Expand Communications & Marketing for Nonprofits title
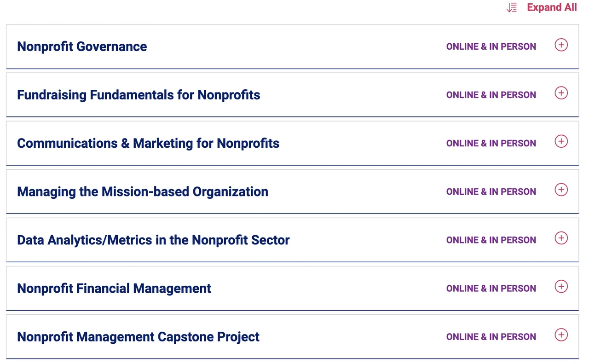 148,143
